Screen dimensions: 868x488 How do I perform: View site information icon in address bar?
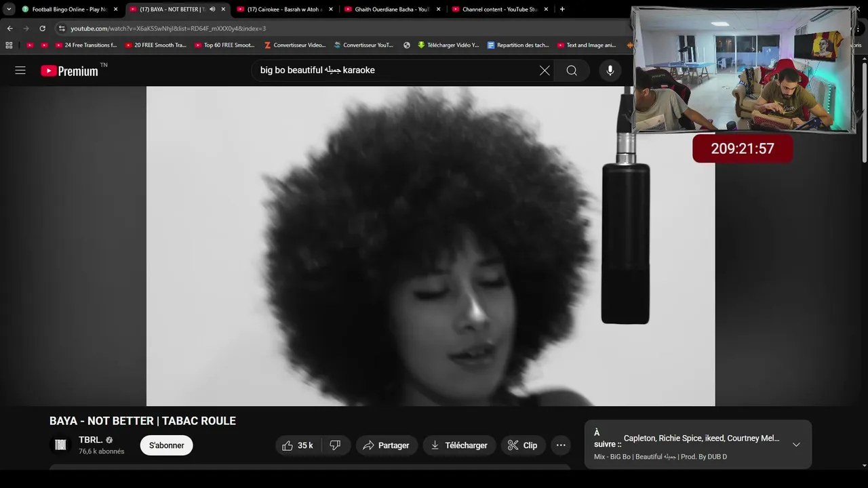[62, 28]
